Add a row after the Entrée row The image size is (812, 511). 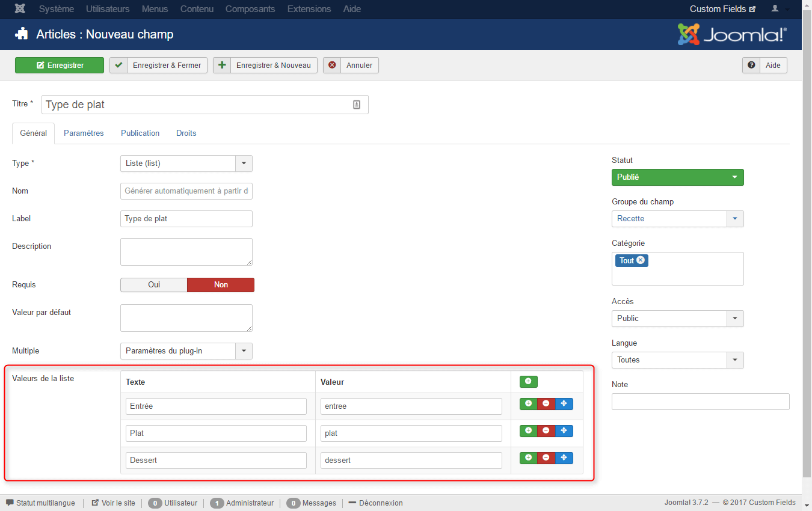tap(528, 403)
